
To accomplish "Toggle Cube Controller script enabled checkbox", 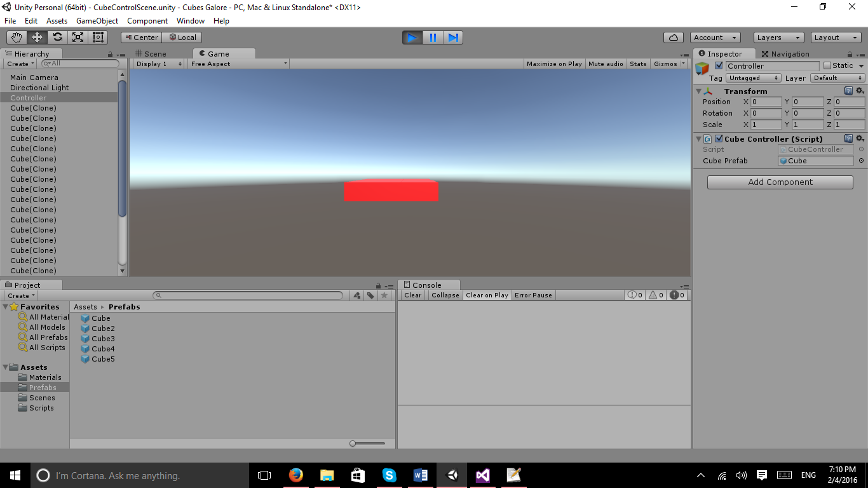I will click(719, 139).
